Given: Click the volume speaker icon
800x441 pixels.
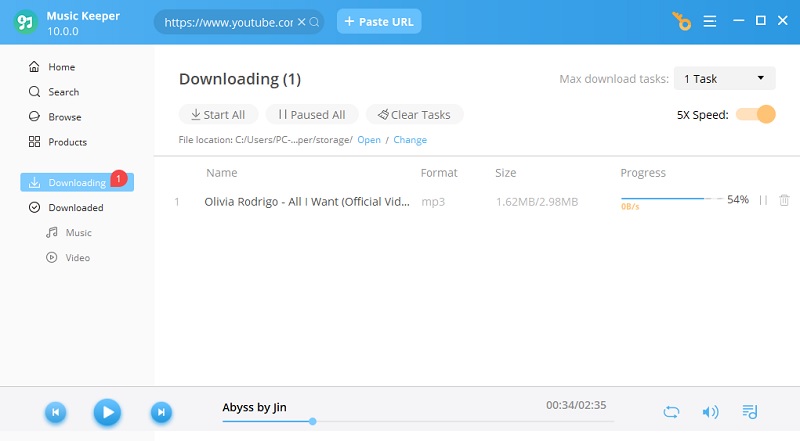Looking at the screenshot, I should pyautogui.click(x=710, y=412).
